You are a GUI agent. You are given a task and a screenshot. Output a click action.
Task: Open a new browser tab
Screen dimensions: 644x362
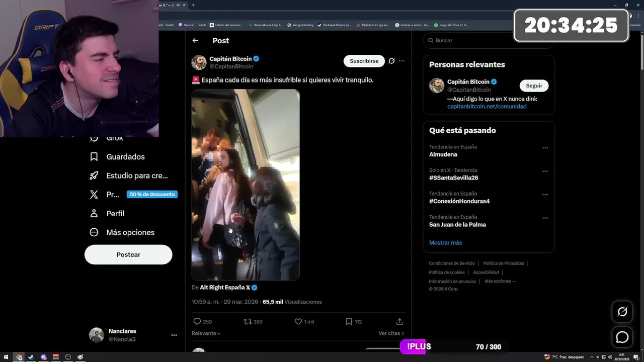coord(193,5)
